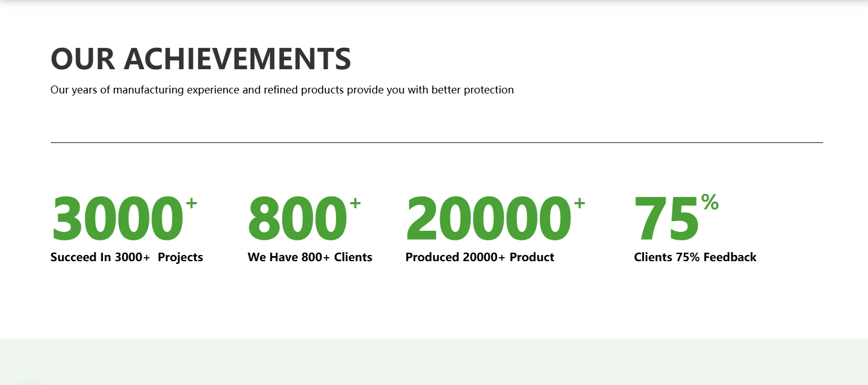Click the green plus sign beside 3000
The width and height of the screenshot is (868, 385).
click(x=191, y=204)
